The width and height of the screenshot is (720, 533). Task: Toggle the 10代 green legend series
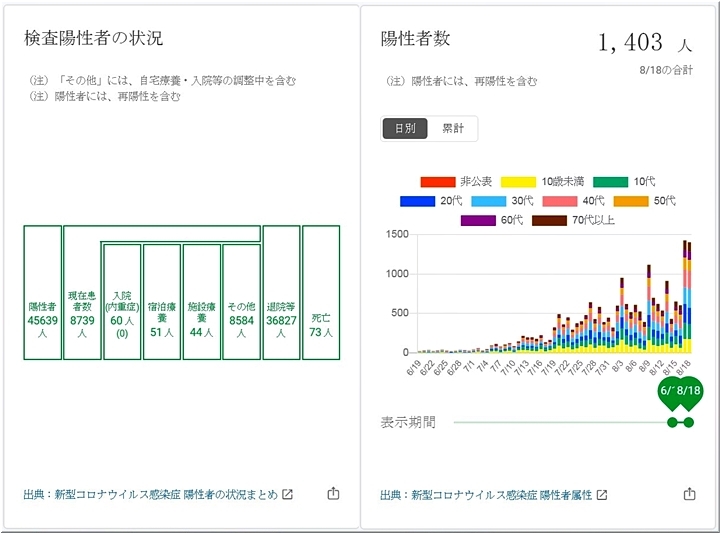[x=625, y=182]
